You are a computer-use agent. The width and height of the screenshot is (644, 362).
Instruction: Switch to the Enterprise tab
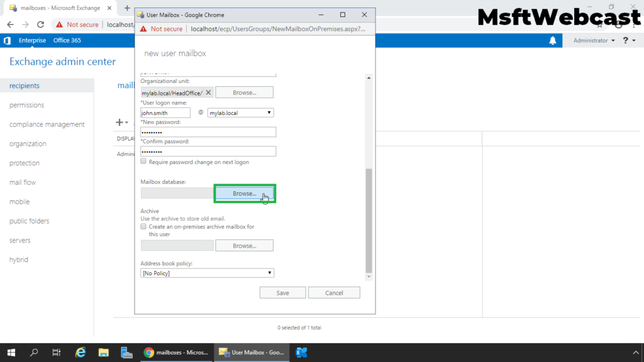(x=32, y=40)
